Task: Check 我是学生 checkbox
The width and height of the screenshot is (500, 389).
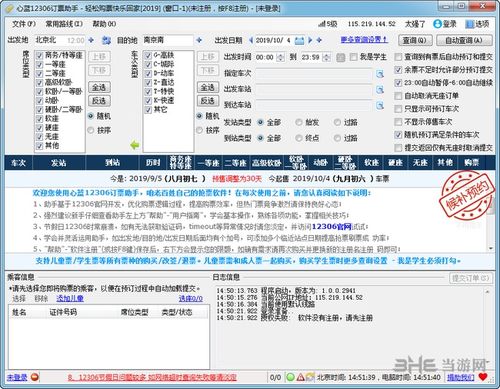Action: 354,57
